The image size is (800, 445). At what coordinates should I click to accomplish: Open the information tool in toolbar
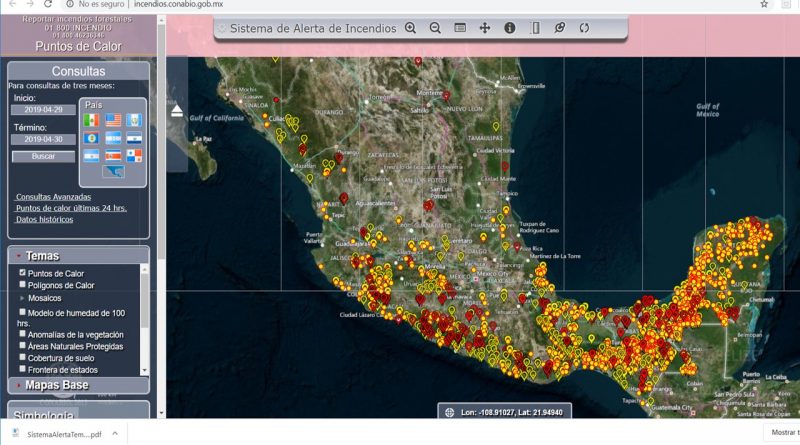510,28
